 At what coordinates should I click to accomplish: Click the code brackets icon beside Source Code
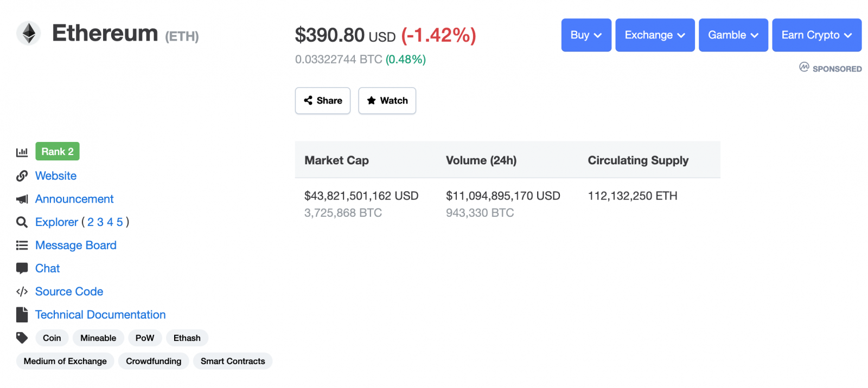22,292
